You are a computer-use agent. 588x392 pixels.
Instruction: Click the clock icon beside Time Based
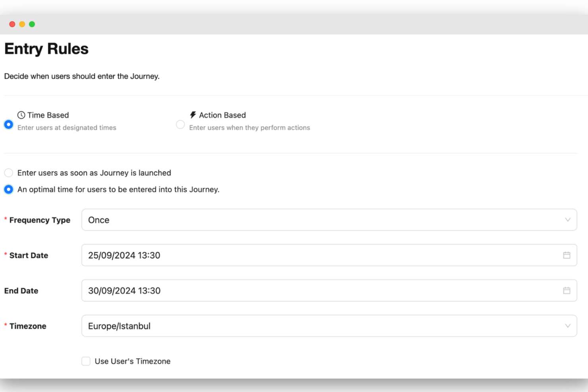[21, 115]
